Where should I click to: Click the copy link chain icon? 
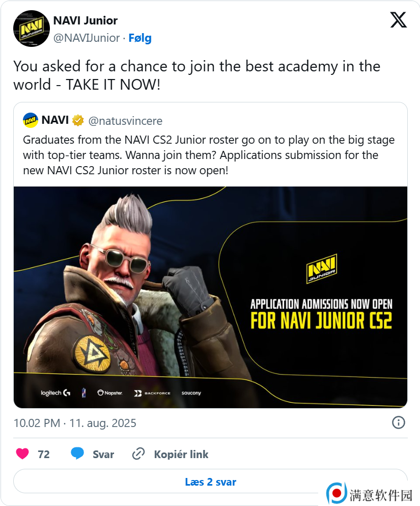(x=138, y=454)
